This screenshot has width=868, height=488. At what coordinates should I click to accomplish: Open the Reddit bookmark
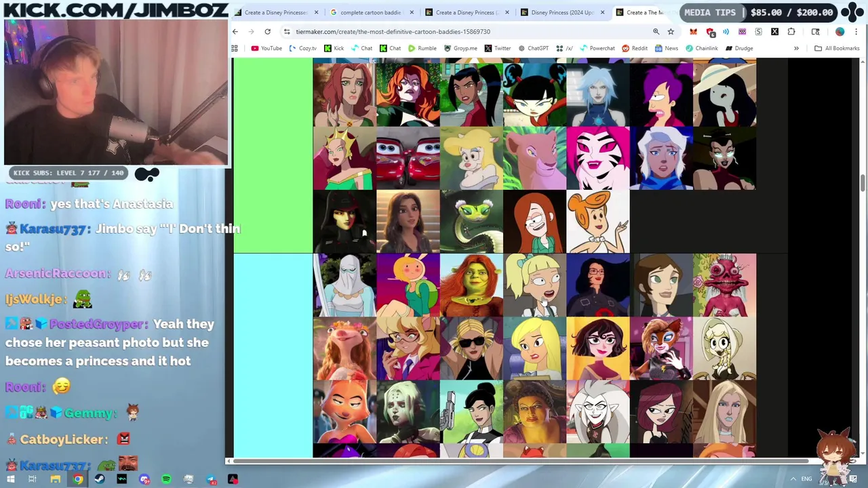click(x=634, y=48)
